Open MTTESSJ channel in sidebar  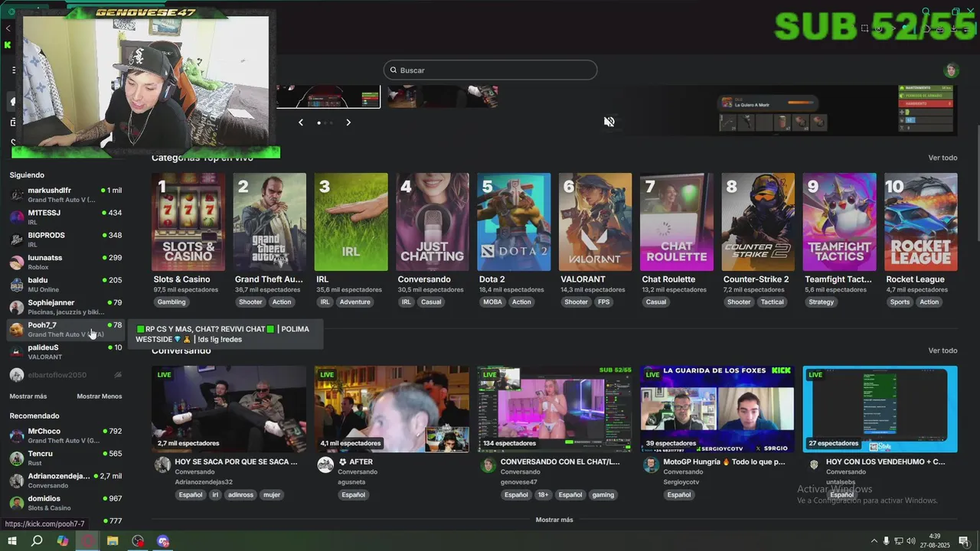65,217
